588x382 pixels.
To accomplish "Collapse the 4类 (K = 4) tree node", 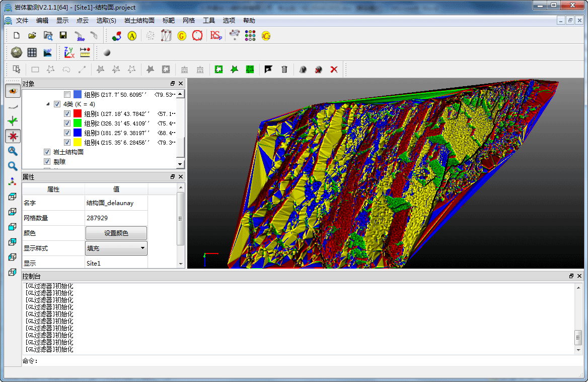I will point(48,104).
